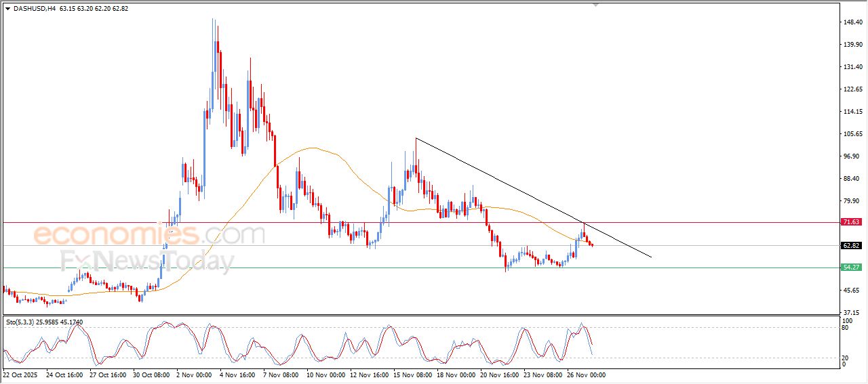Select the DASHUSD,H4 chart title text

(35, 9)
